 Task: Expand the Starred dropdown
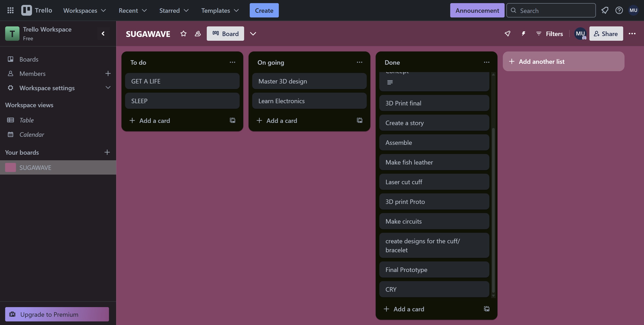click(x=174, y=10)
